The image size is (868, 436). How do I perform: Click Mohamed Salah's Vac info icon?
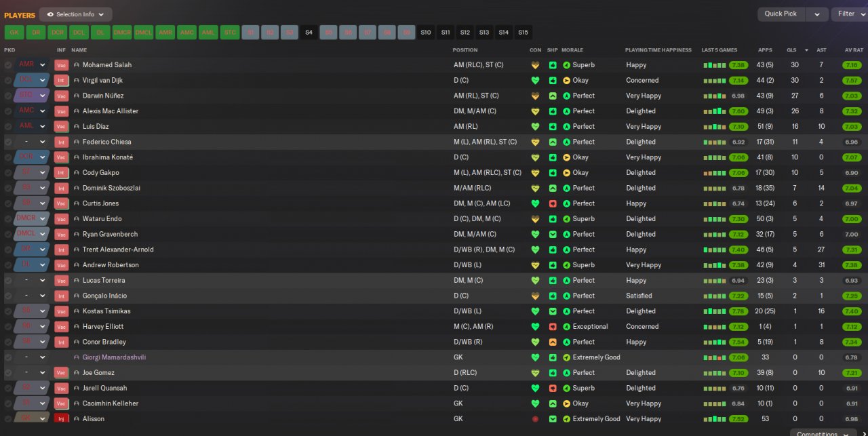click(62, 65)
